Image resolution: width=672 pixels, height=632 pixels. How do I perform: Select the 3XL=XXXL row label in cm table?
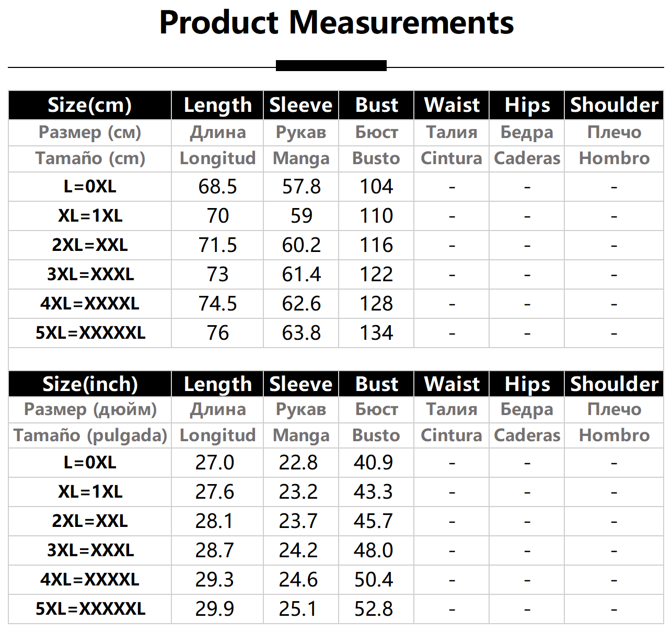[x=90, y=274]
